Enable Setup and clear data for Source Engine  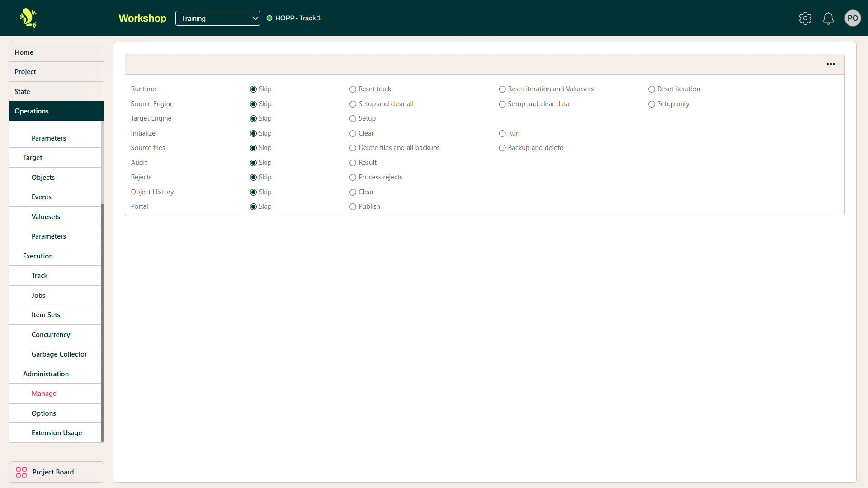502,104
